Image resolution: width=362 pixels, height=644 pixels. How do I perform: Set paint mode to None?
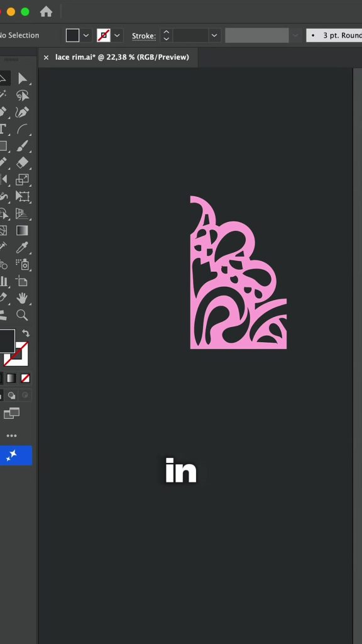25,378
